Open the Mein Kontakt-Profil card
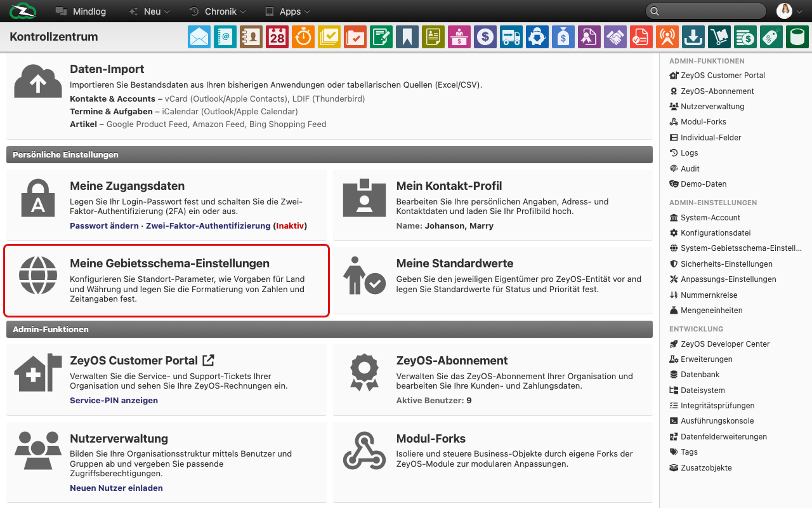812x508 pixels. click(493, 204)
